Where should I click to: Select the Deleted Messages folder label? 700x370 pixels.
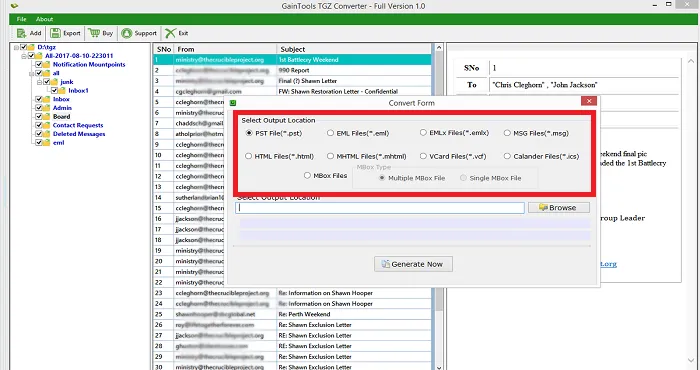coord(79,134)
